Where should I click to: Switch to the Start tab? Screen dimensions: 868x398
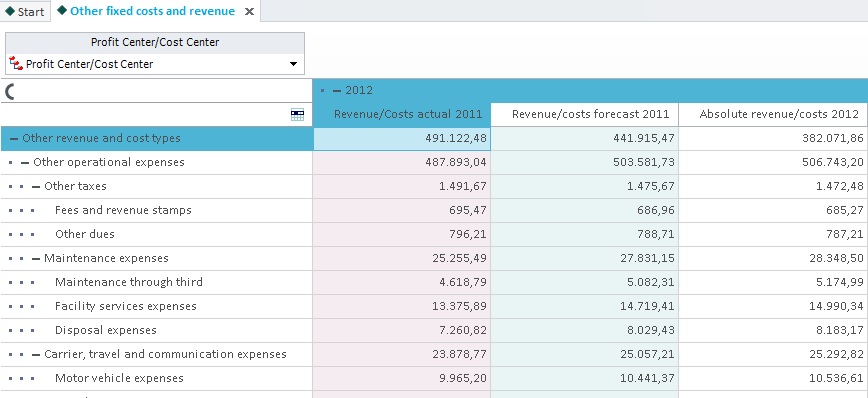(x=25, y=11)
